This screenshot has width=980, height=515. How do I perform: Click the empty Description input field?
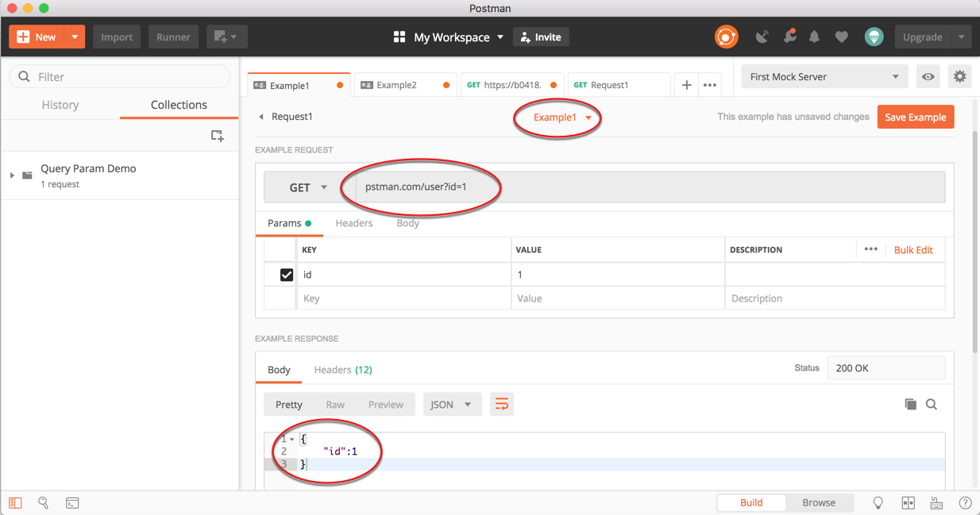[x=835, y=298]
